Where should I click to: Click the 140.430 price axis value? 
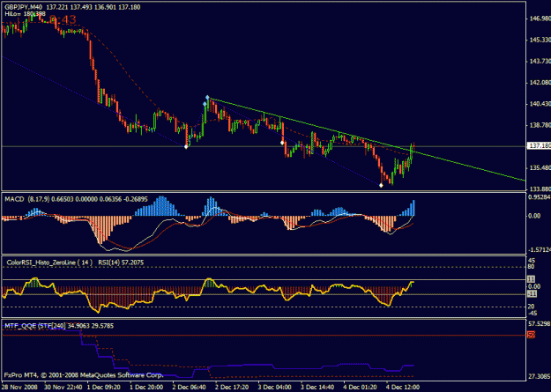(x=540, y=104)
